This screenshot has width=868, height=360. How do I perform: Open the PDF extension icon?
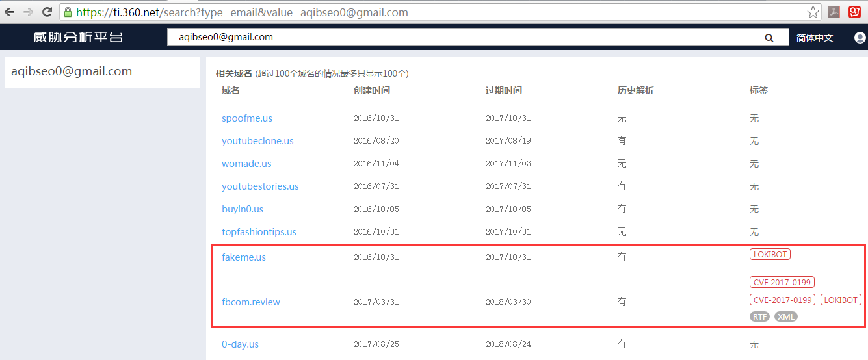[834, 12]
